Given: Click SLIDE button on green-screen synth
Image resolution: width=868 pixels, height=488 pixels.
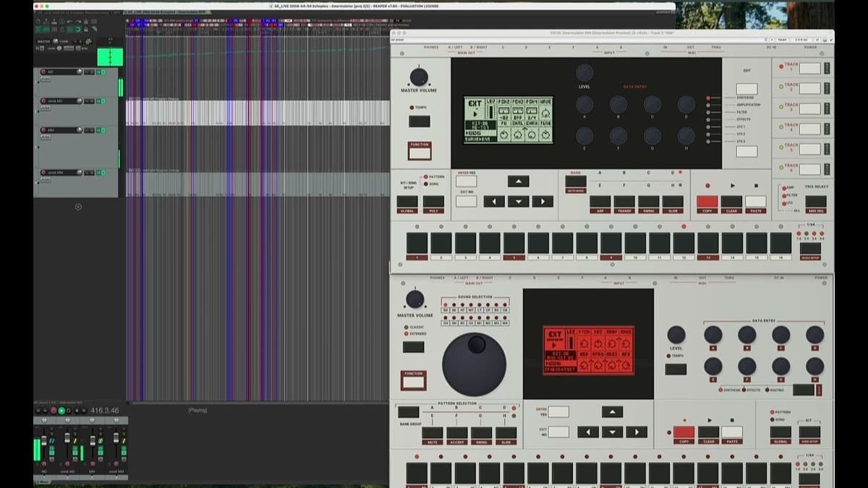Looking at the screenshot, I should tap(673, 202).
